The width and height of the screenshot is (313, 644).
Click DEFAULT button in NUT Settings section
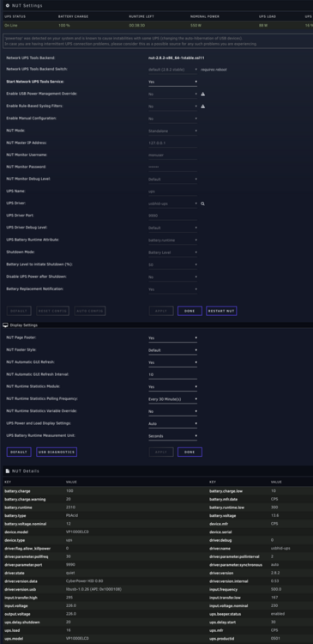[19, 311]
